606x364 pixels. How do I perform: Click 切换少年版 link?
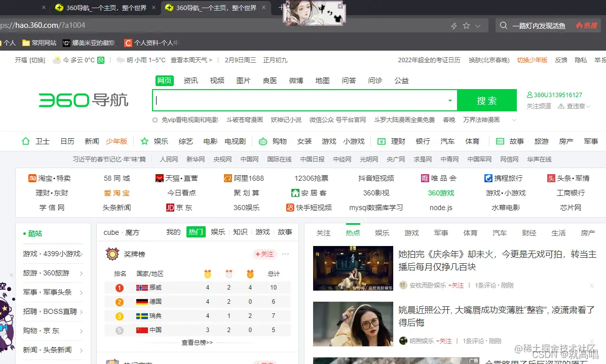[x=532, y=60]
